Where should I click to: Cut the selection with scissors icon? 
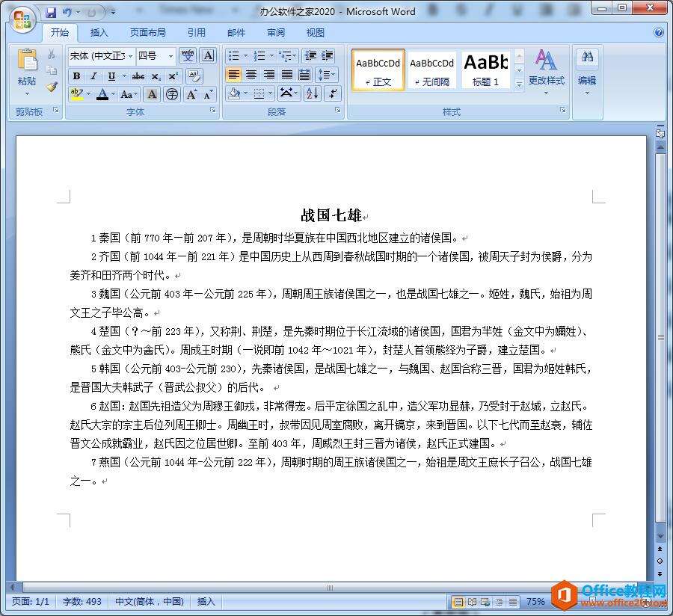coord(52,54)
